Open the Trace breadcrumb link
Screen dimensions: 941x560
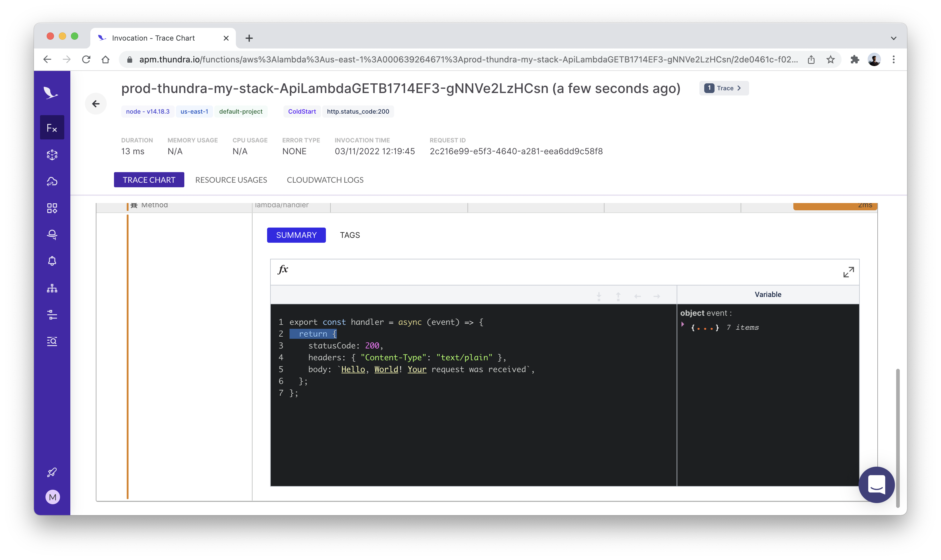pos(724,87)
